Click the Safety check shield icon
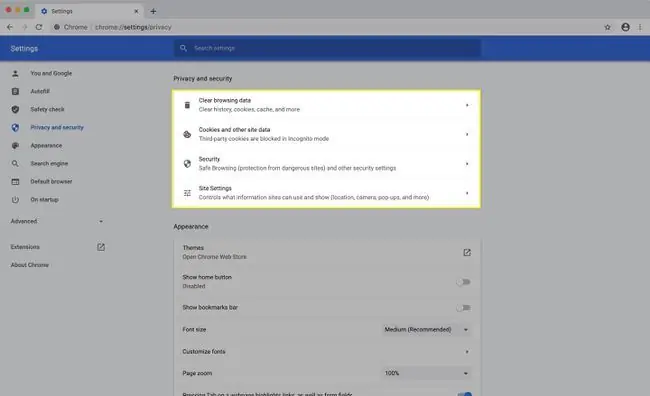650x396 pixels. (x=15, y=109)
